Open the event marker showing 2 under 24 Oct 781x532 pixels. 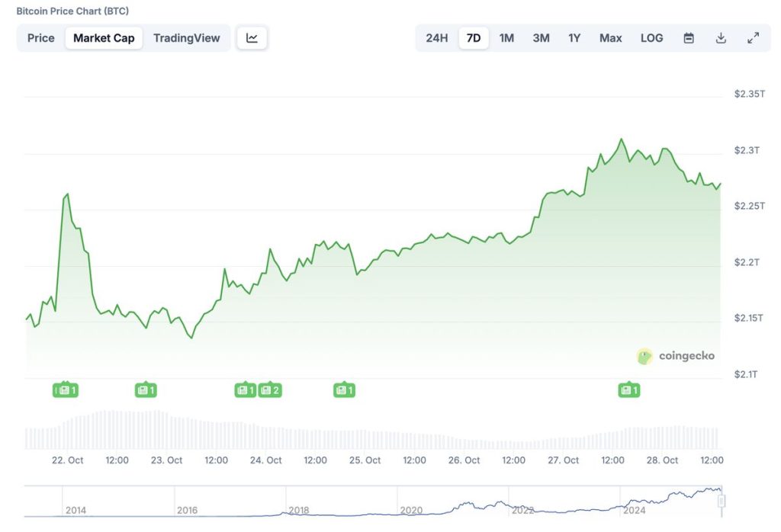coord(270,389)
